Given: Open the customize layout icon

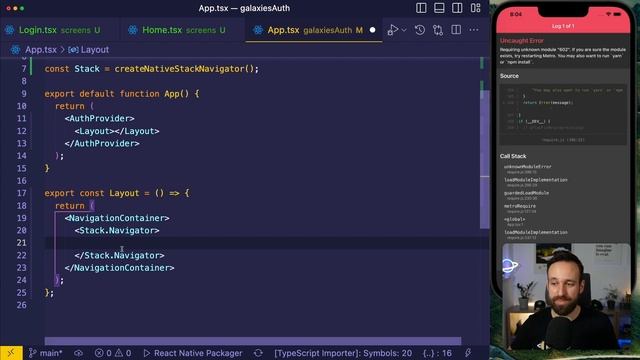Looking at the screenshot, I should click(x=475, y=8).
